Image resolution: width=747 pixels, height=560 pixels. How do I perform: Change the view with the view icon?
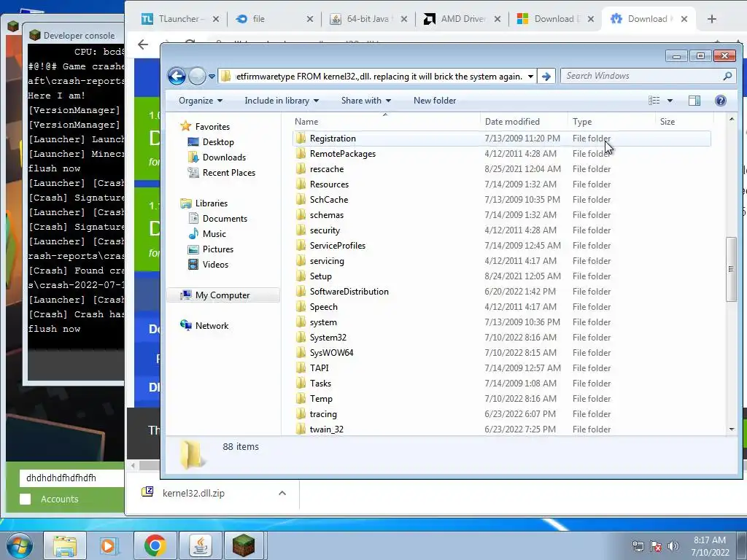654,101
